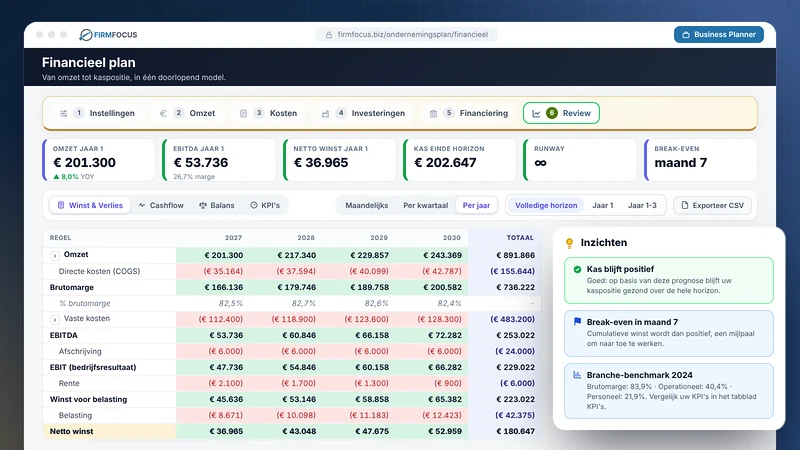Click the Netto winst 2030 value € 52.959

click(444, 431)
